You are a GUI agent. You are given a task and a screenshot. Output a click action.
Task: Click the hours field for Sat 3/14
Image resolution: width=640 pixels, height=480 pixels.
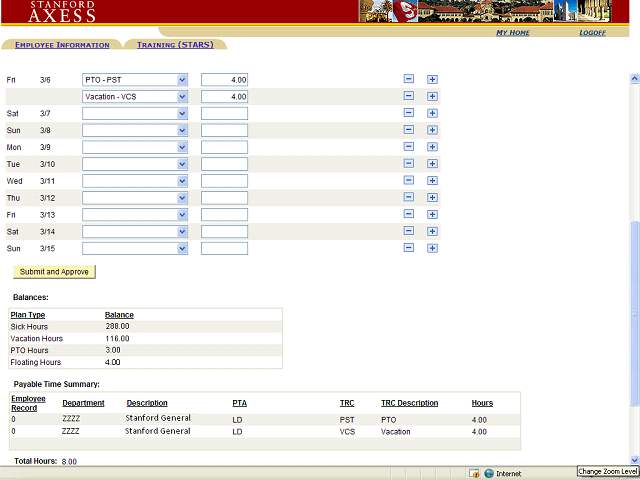224,232
